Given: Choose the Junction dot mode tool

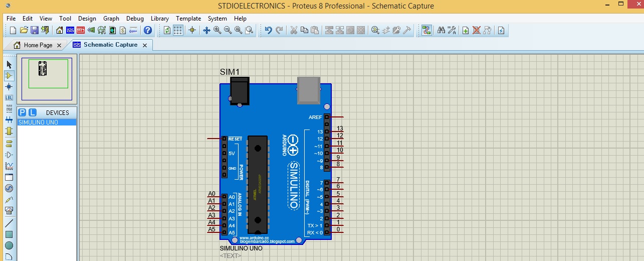Looking at the screenshot, I should 9,87.
